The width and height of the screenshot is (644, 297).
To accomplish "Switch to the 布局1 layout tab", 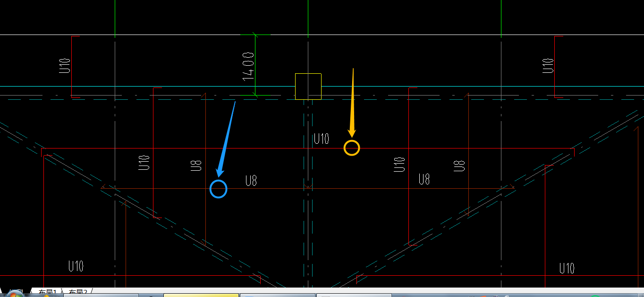I will [x=47, y=292].
